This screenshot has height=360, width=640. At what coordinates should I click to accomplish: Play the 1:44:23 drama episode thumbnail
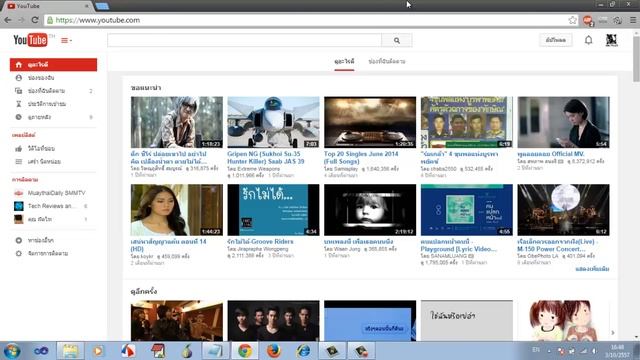point(177,210)
